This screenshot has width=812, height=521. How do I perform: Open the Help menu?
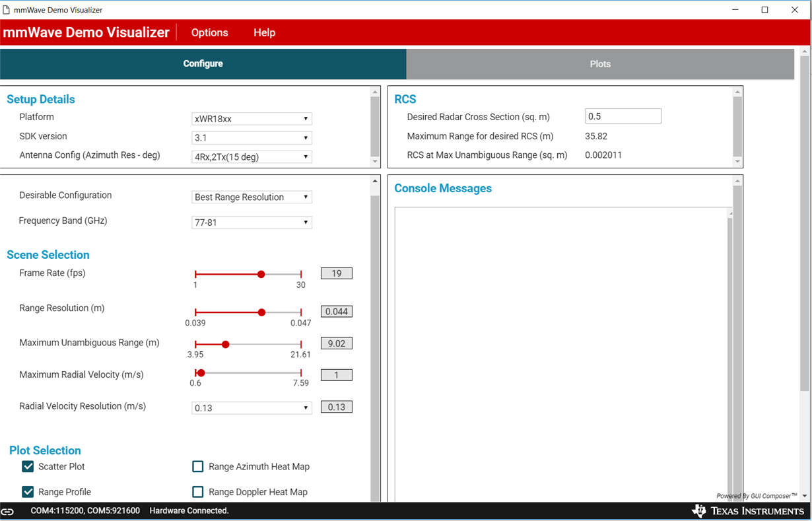(x=264, y=32)
